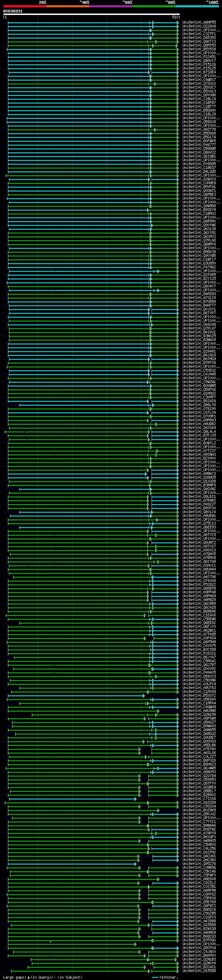Select hit label UniRef100_Q5XUC7

199,88
